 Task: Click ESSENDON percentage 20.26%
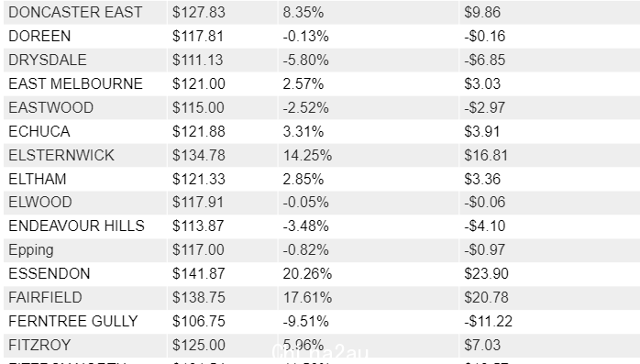click(x=307, y=273)
